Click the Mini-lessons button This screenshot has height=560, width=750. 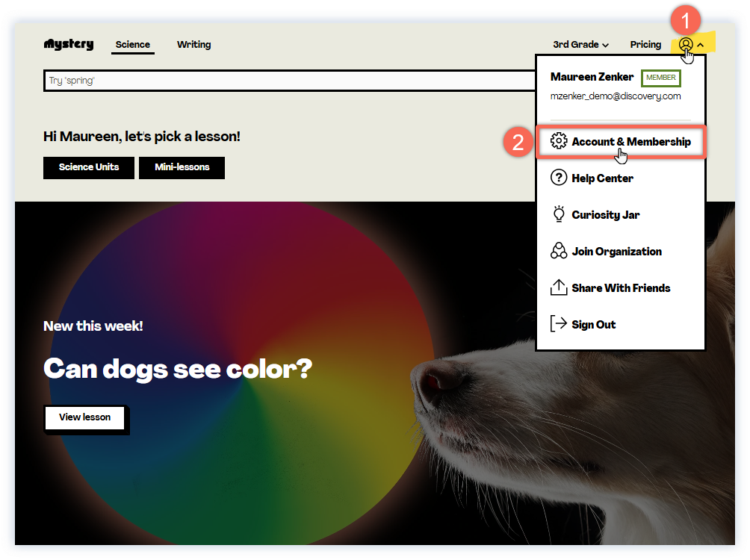[182, 167]
